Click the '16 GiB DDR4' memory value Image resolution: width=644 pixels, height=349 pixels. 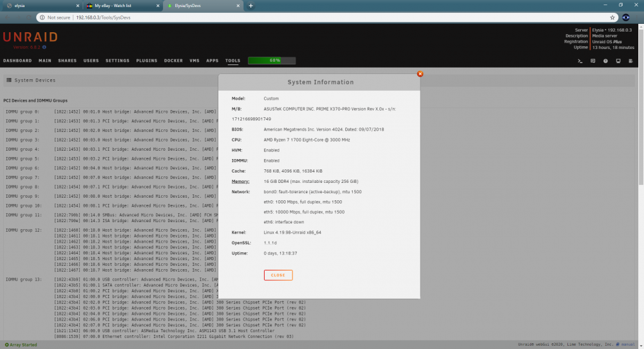click(x=311, y=182)
